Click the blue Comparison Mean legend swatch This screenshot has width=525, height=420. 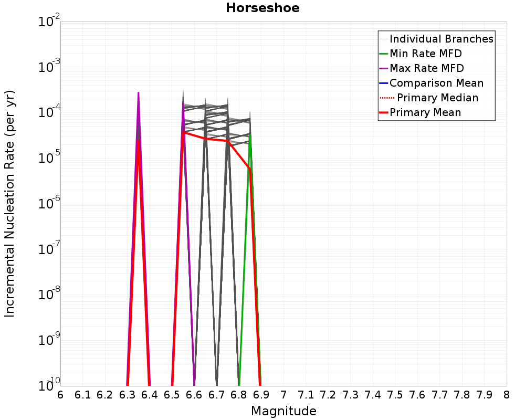[x=384, y=83]
